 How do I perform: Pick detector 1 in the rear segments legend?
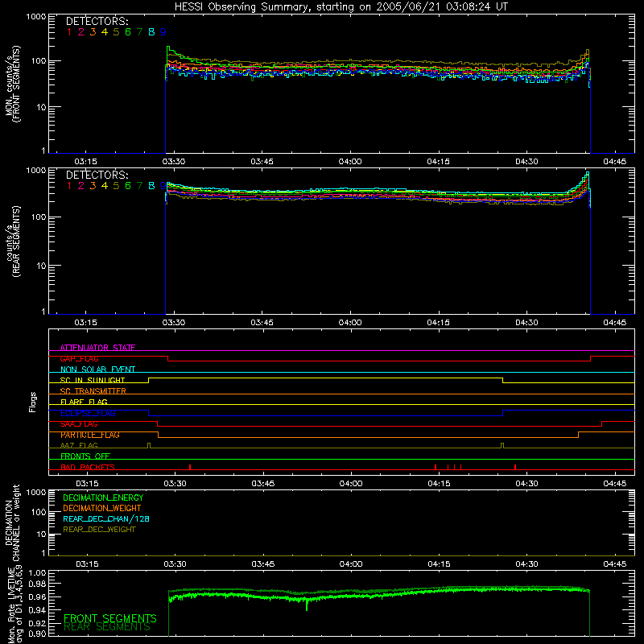tap(69, 186)
